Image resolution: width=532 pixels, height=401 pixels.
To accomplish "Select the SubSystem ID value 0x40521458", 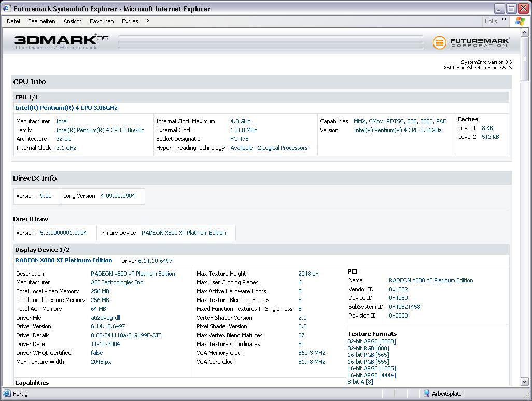I will pos(404,307).
